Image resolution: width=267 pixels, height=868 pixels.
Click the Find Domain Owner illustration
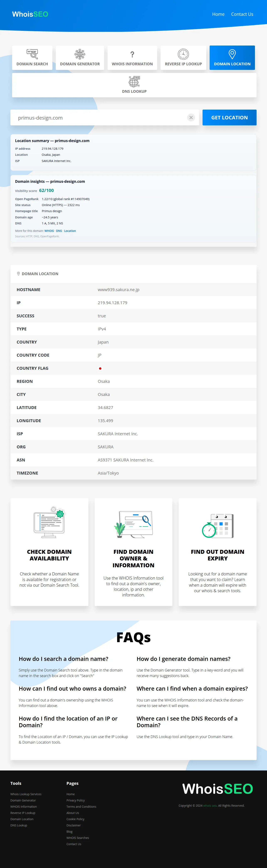click(x=133, y=524)
